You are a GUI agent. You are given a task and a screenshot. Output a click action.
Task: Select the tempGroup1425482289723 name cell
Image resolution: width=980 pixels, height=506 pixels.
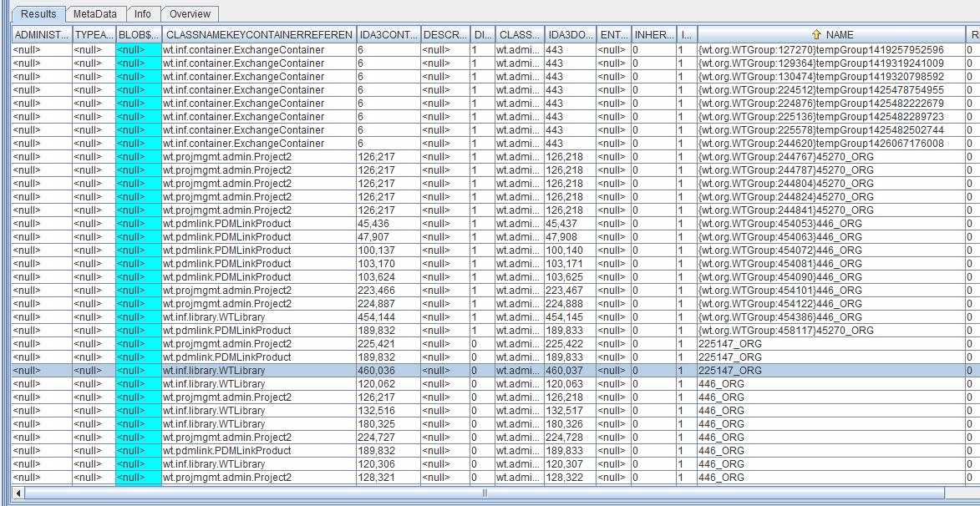tap(831, 117)
